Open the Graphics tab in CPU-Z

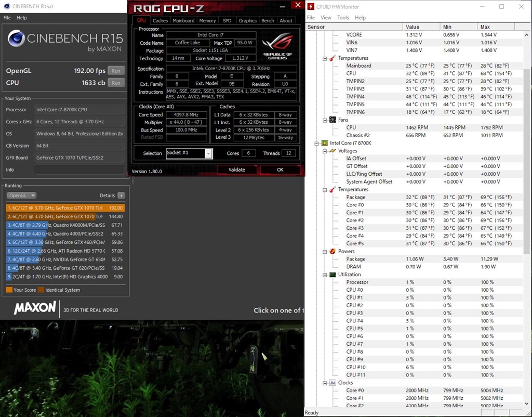click(x=248, y=21)
